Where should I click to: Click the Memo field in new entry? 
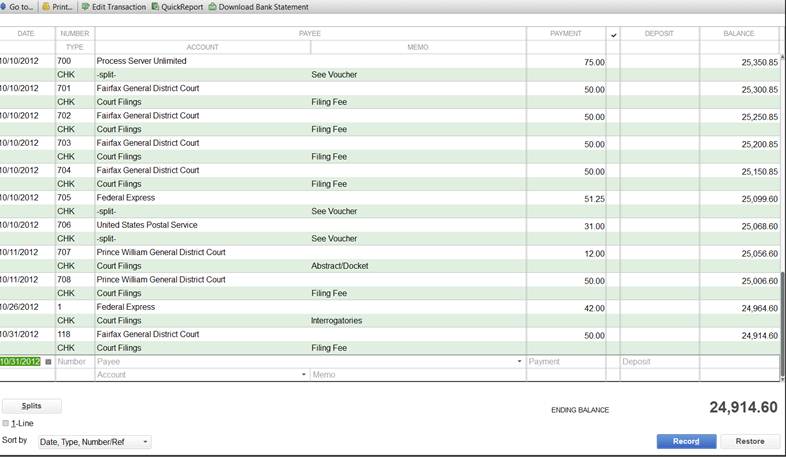416,375
